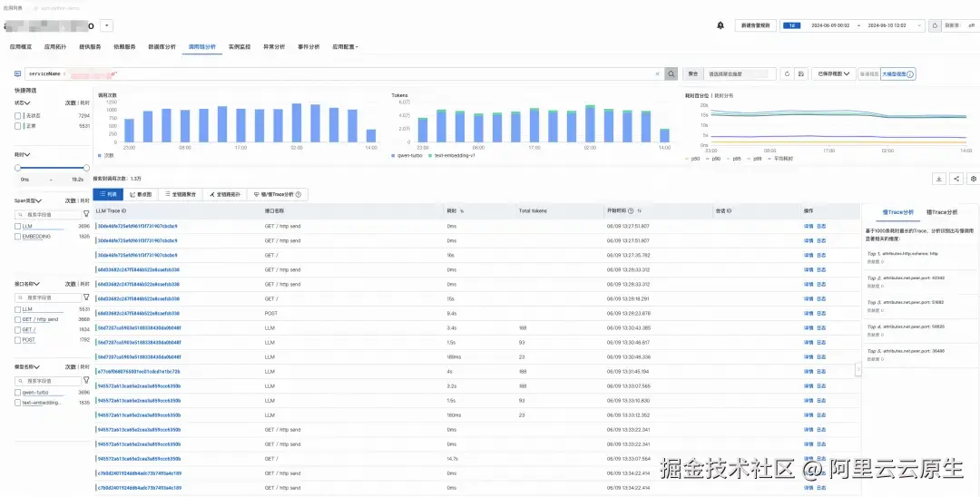Check the GET / http send filter
This screenshot has height=497, width=980.
tap(17, 319)
